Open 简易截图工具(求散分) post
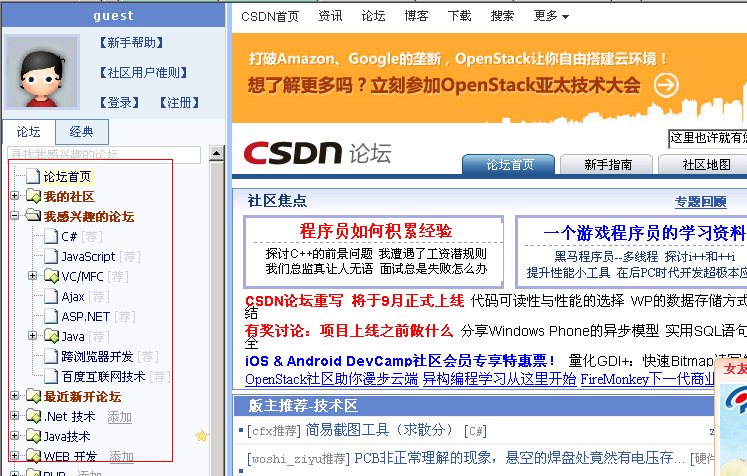747x476 pixels. click(x=378, y=430)
